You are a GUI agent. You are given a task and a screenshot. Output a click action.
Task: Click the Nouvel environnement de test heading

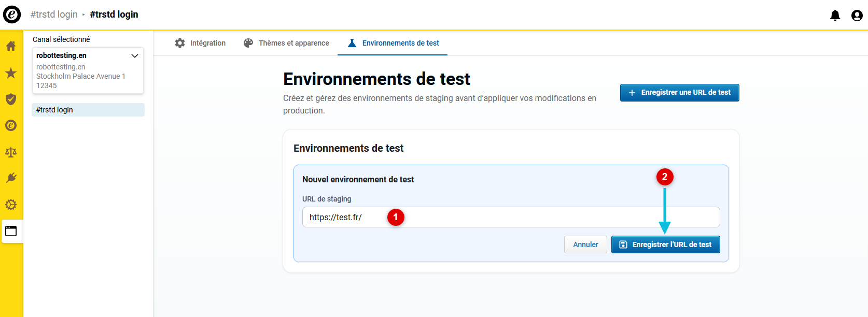358,180
